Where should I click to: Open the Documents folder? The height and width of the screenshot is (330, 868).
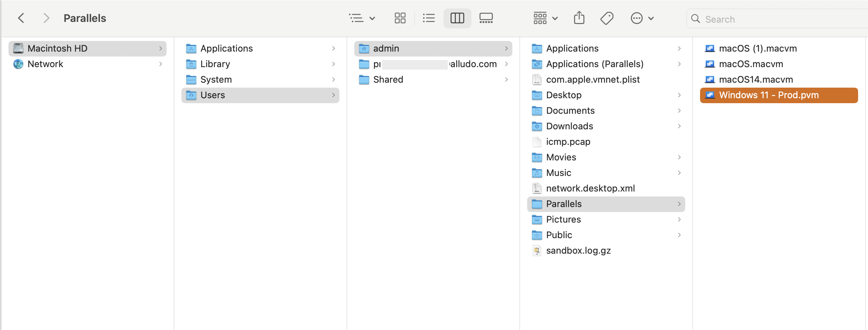coord(606,111)
